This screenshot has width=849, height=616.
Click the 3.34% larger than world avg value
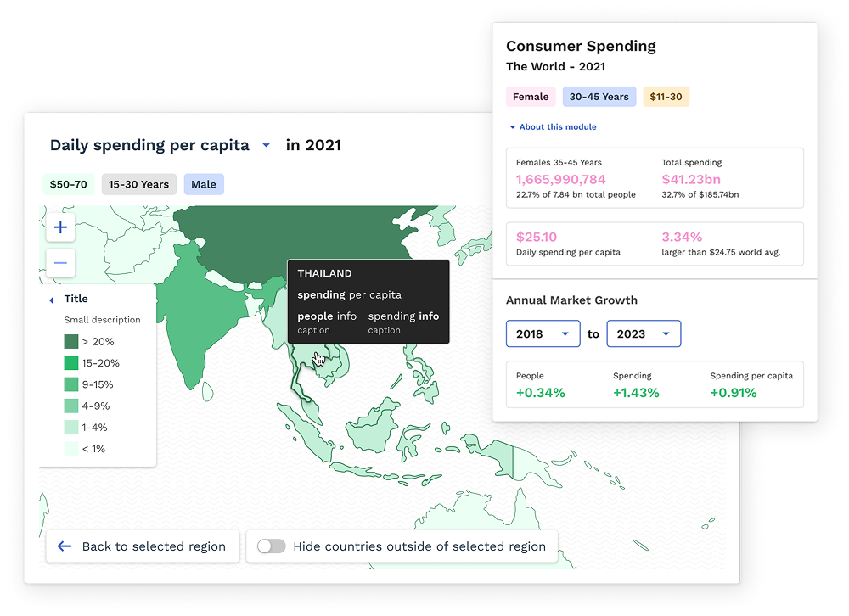pyautogui.click(x=682, y=237)
